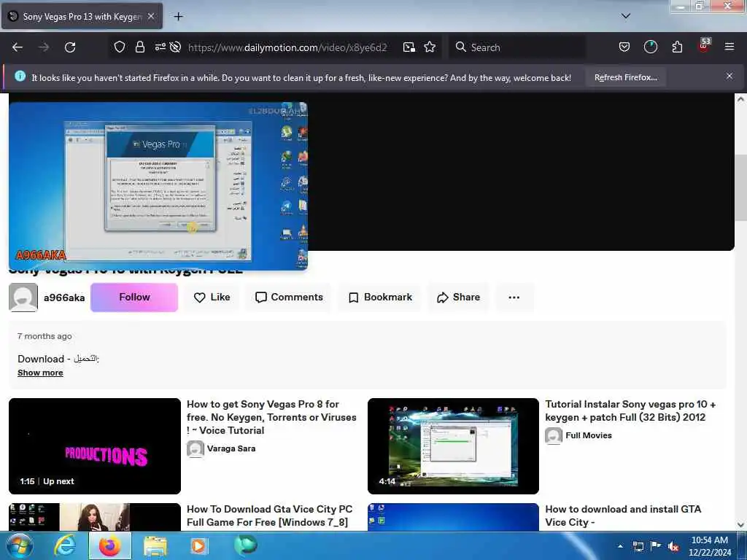Image resolution: width=747 pixels, height=560 pixels.
Task: Bookmark this video
Action: click(379, 297)
